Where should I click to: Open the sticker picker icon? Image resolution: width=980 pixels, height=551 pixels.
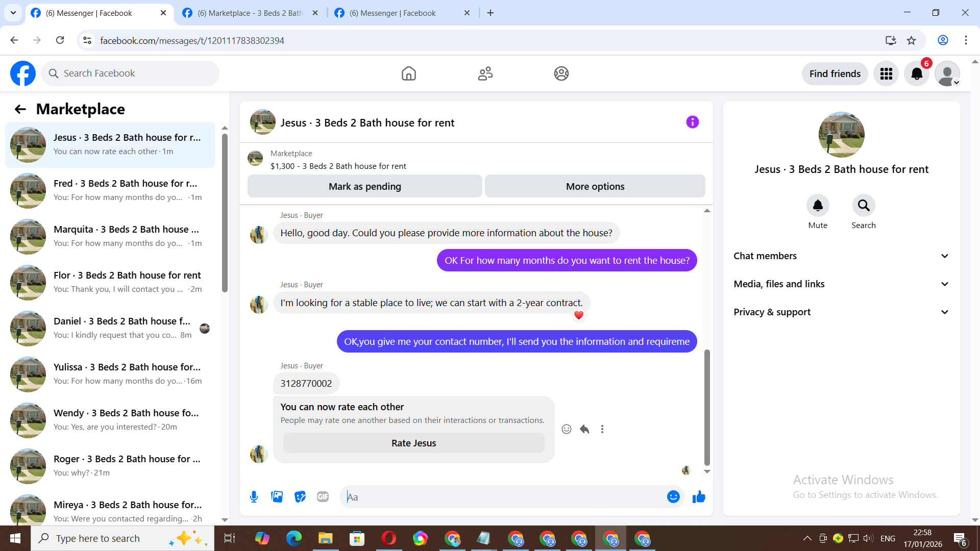point(300,496)
